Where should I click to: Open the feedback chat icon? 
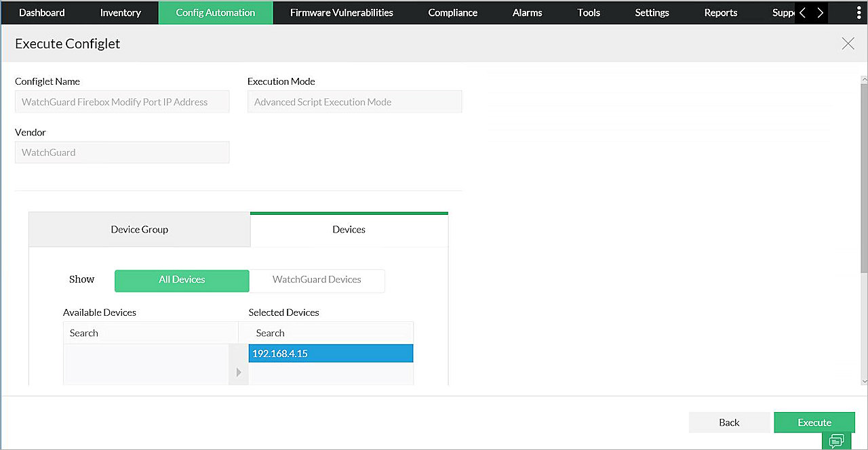click(x=836, y=440)
